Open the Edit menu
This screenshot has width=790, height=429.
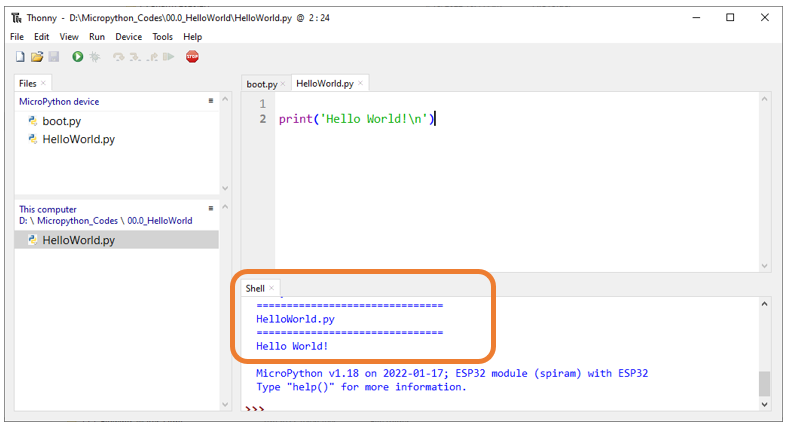[x=41, y=37]
